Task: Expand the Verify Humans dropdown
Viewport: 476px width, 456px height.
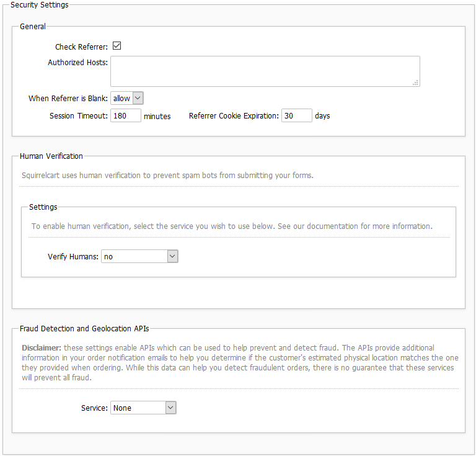Action: point(139,256)
